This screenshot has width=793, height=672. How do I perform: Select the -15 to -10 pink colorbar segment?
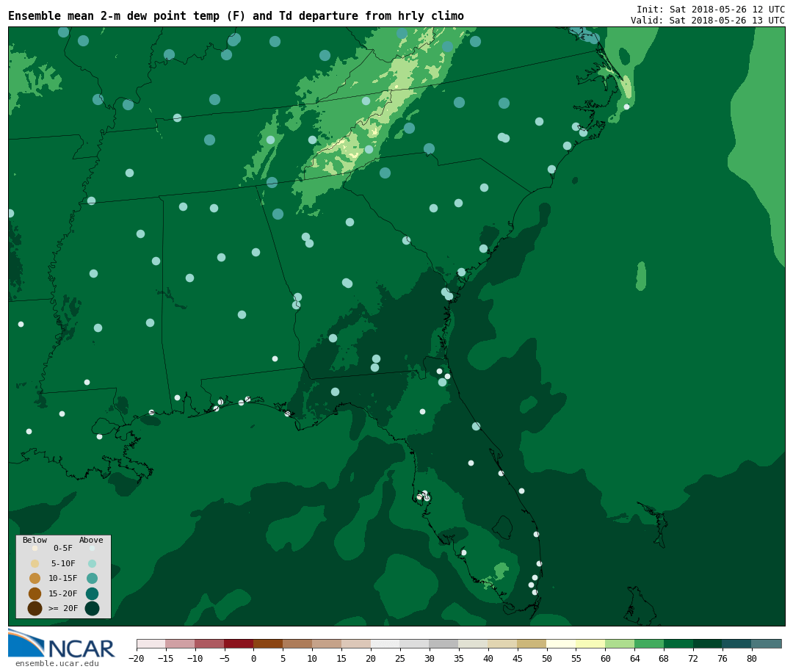coord(181,643)
